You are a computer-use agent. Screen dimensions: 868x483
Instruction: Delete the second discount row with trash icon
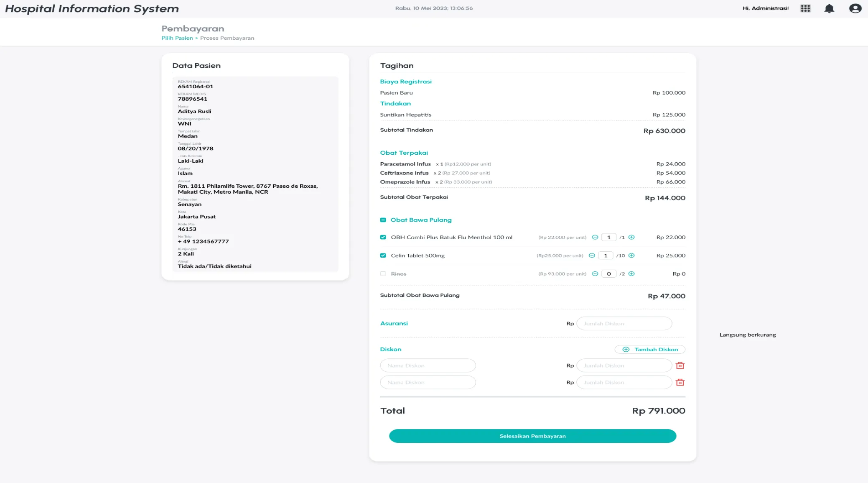(680, 382)
